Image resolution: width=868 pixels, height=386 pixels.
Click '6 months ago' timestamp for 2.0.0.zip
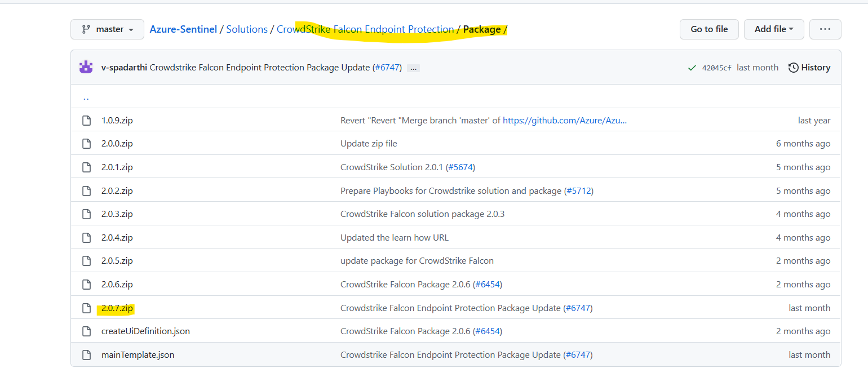tap(803, 144)
